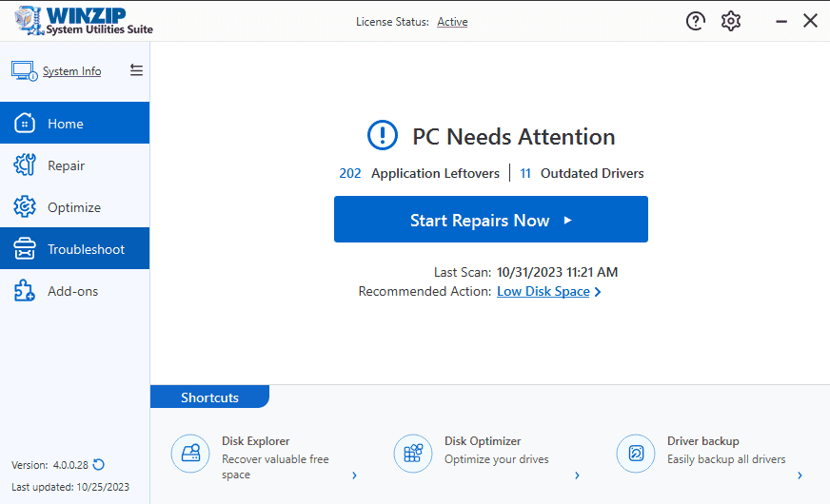Viewport: 830px width, 504px height.
Task: Switch to the Troubleshoot section
Action: coord(74,248)
